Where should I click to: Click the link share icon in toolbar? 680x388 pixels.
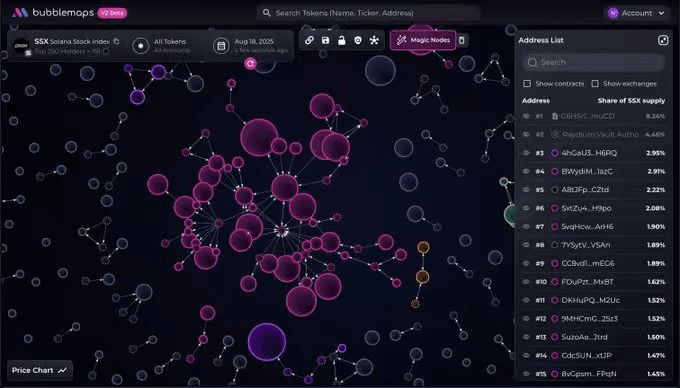309,40
